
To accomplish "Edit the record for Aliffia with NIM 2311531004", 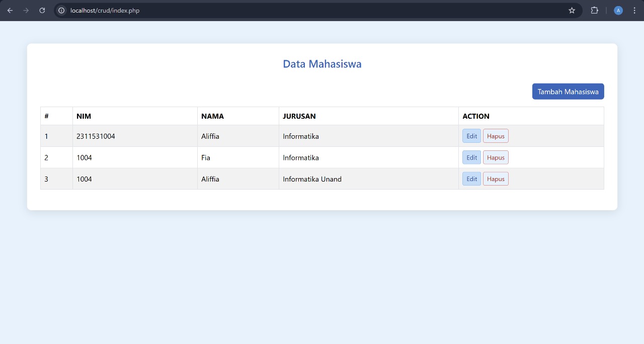I will pyautogui.click(x=471, y=136).
